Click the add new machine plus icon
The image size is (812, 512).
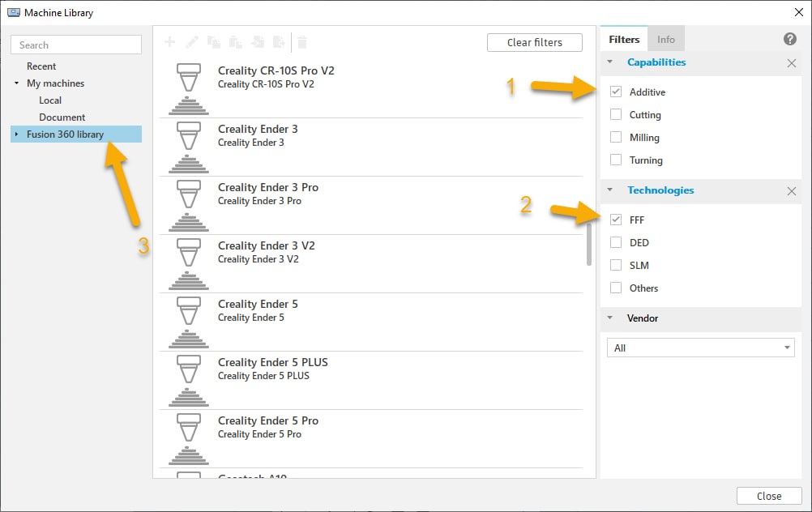point(170,42)
